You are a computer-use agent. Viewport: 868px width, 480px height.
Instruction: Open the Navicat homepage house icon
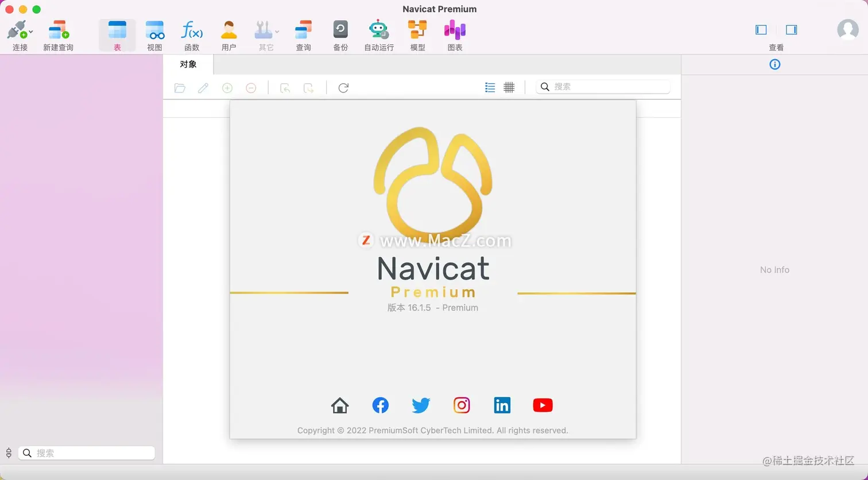click(x=340, y=405)
